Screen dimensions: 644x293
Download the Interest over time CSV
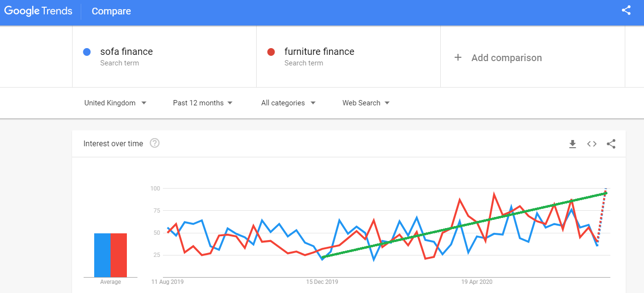[572, 144]
